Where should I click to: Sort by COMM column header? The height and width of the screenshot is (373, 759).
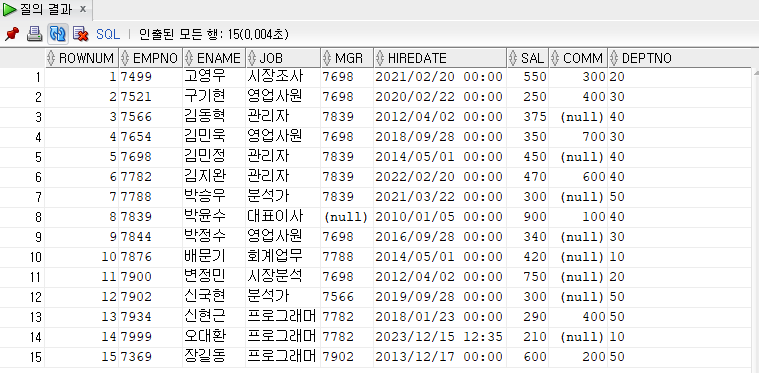click(x=578, y=59)
